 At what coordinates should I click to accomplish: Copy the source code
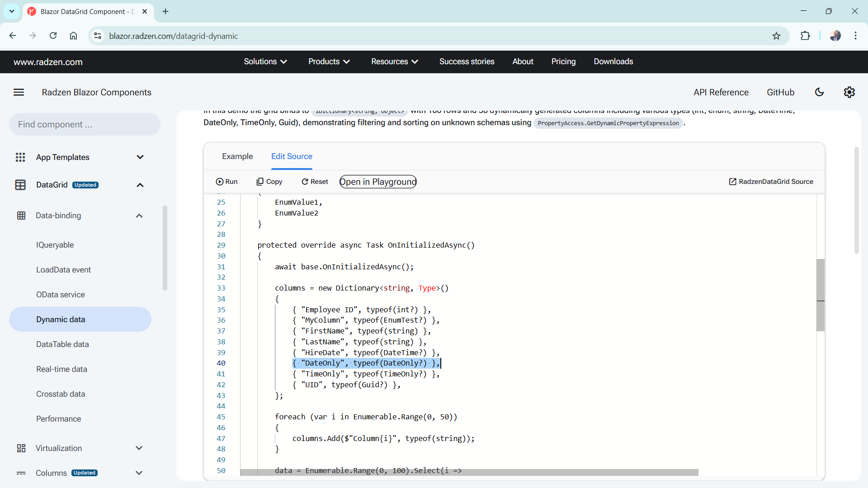269,182
